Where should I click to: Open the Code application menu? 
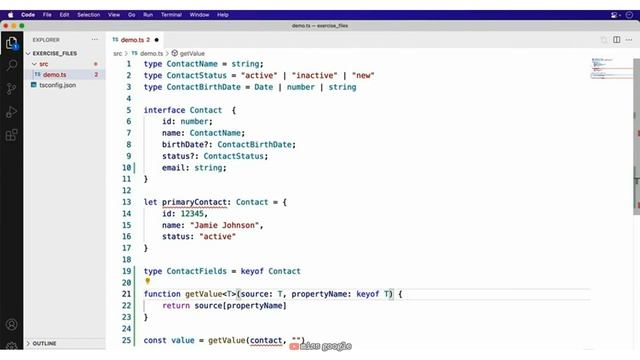pyautogui.click(x=28, y=15)
